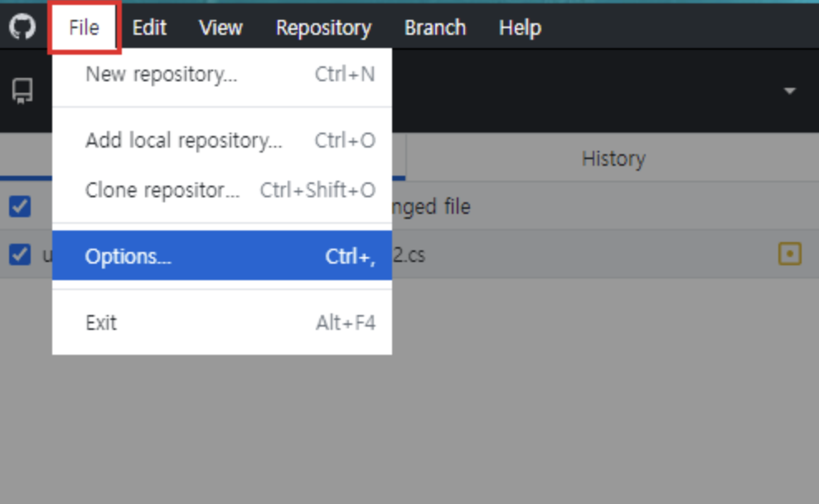Viewport: 819px width, 504px height.
Task: Open the Edit menu
Action: click(149, 27)
